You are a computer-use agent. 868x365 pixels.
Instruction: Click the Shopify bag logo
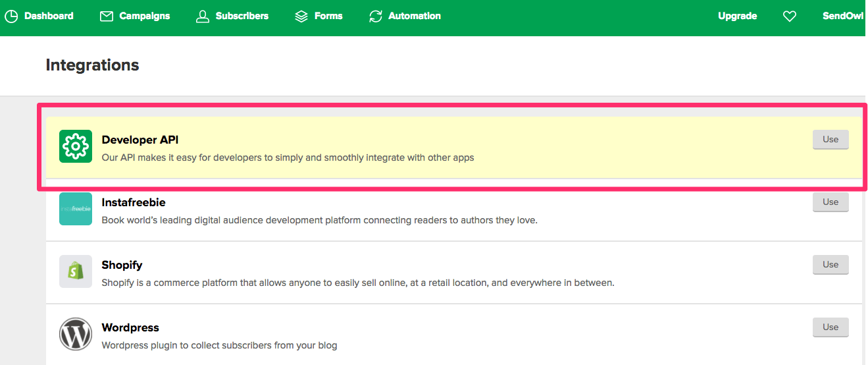click(76, 271)
